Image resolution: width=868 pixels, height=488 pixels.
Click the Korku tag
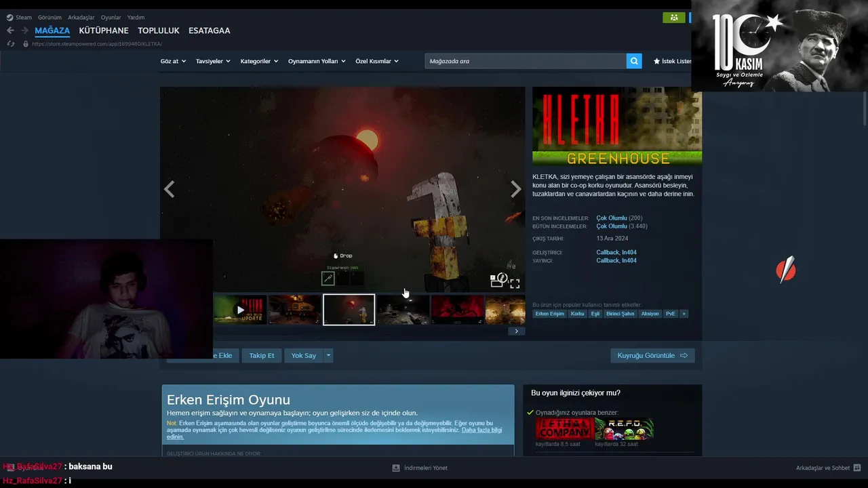coord(577,314)
